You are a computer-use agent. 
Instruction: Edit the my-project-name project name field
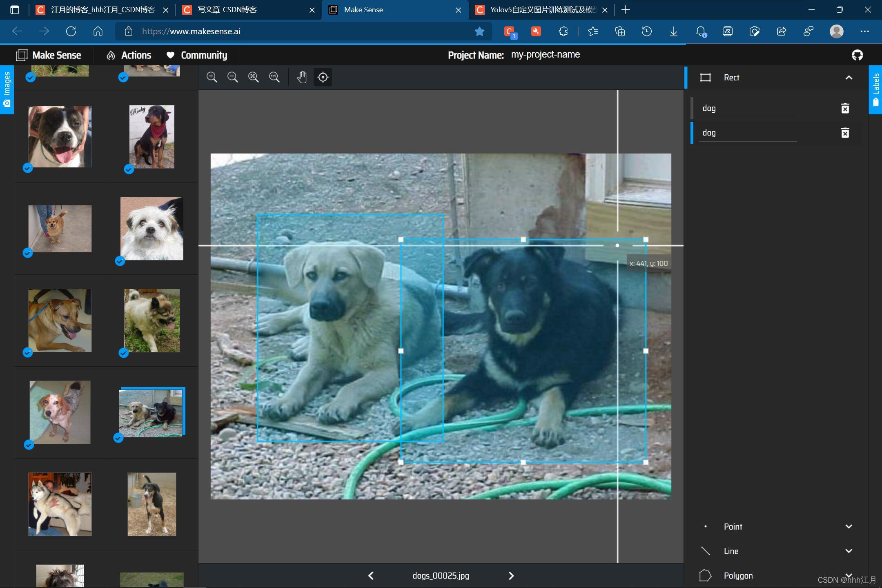point(546,55)
